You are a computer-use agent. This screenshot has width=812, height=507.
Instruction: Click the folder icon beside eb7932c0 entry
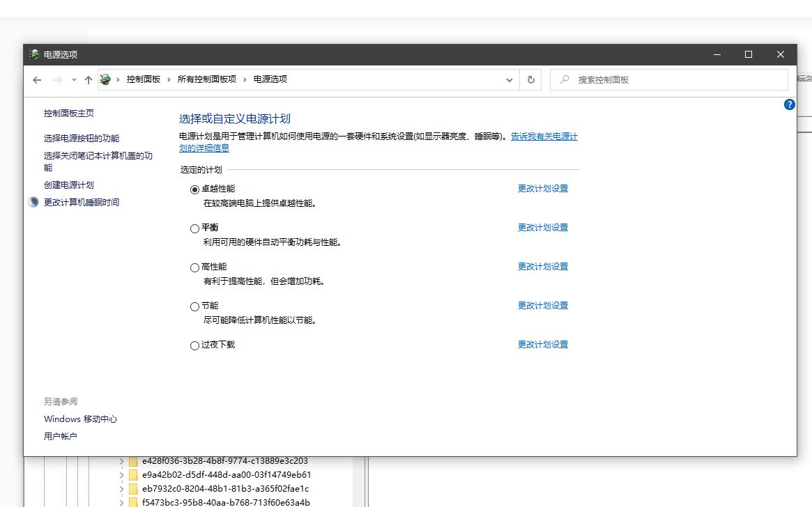pyautogui.click(x=132, y=488)
